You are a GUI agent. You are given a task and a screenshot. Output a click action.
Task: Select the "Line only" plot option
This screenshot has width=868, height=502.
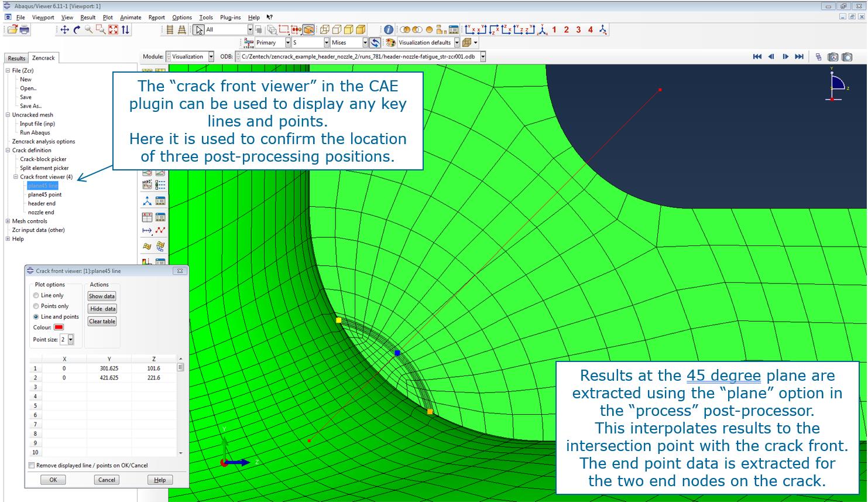[36, 296]
